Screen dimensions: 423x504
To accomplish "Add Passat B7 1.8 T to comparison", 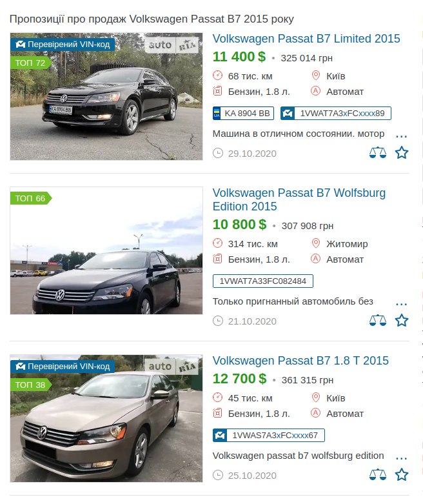I will pyautogui.click(x=378, y=475).
